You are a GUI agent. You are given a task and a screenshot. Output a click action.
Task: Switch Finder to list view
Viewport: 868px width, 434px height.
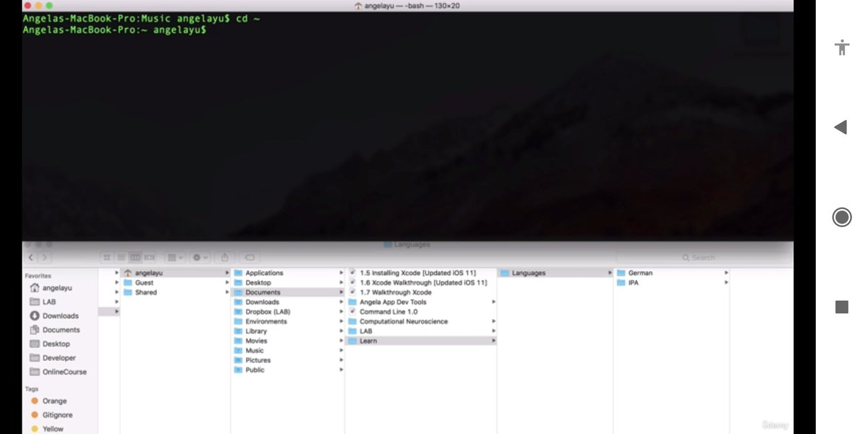point(121,258)
